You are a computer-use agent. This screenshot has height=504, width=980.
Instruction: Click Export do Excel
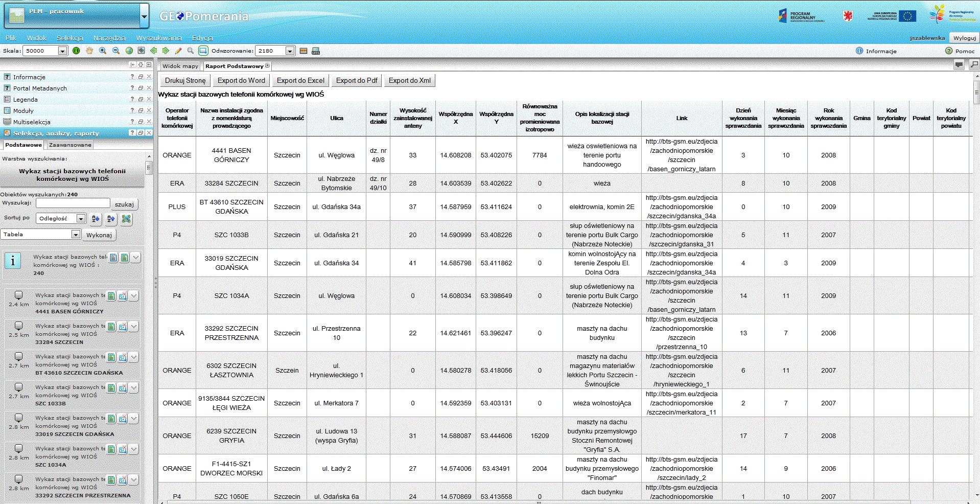300,80
